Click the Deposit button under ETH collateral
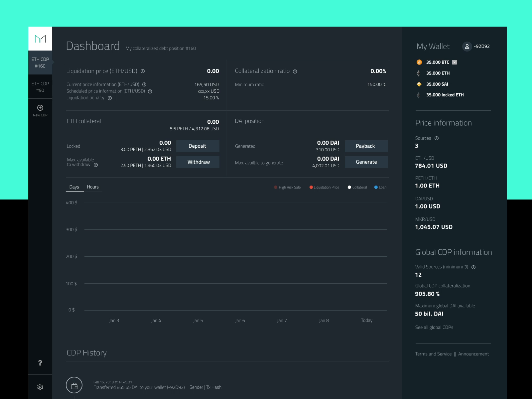The width and height of the screenshot is (532, 399). [198, 146]
